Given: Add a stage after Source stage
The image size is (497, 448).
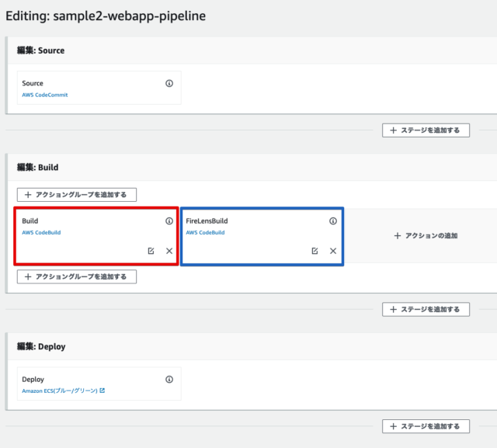Looking at the screenshot, I should (426, 130).
